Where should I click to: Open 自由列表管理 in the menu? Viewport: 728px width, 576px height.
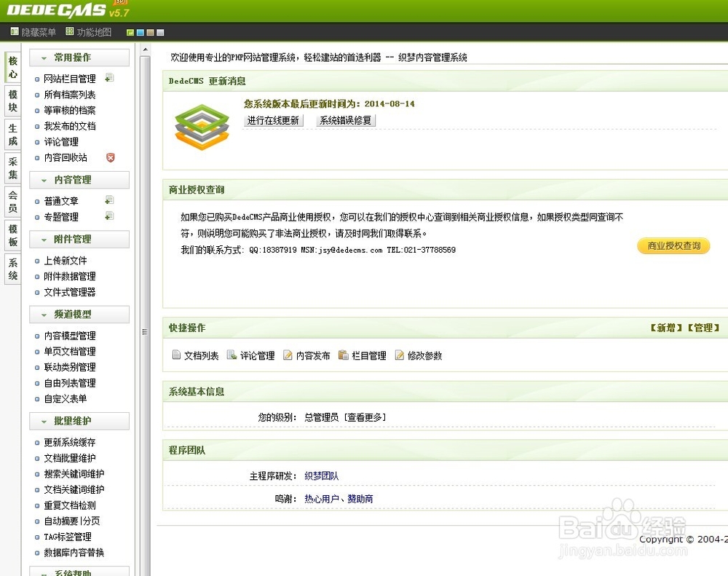tap(70, 383)
